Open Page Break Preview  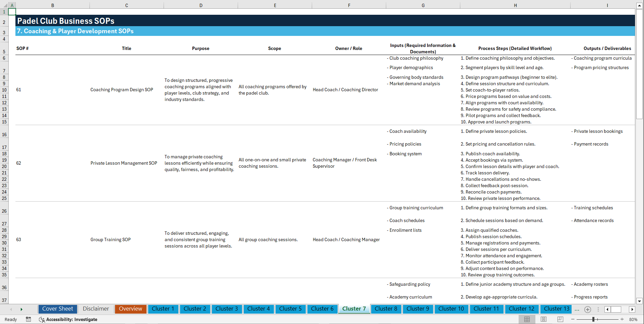point(560,319)
